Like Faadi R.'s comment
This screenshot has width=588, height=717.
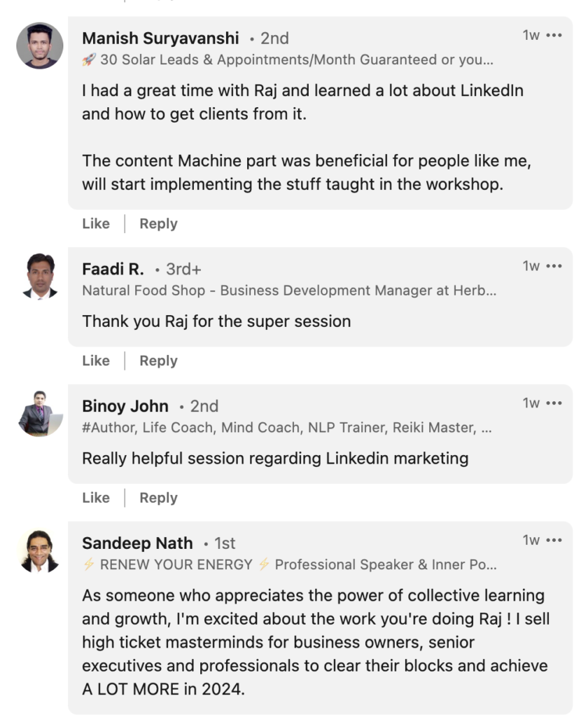[x=96, y=361]
